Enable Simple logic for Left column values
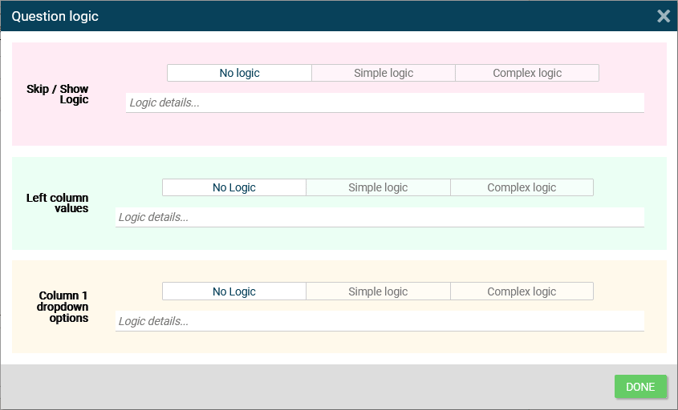This screenshot has height=410, width=678. 378,188
